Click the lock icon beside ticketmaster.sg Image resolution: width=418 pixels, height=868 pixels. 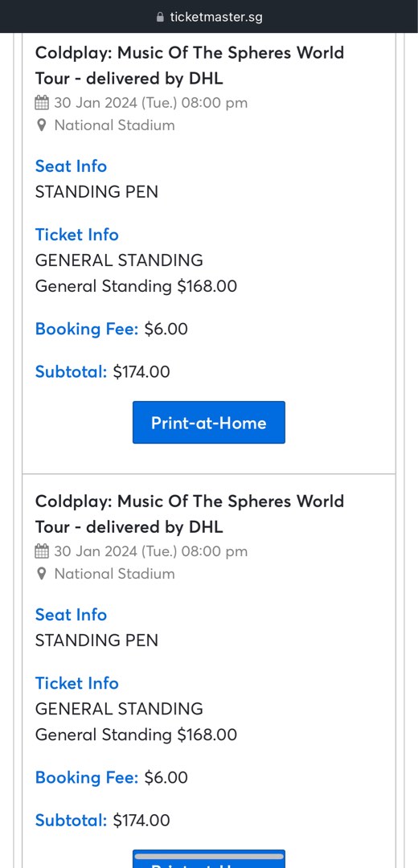pyautogui.click(x=161, y=17)
